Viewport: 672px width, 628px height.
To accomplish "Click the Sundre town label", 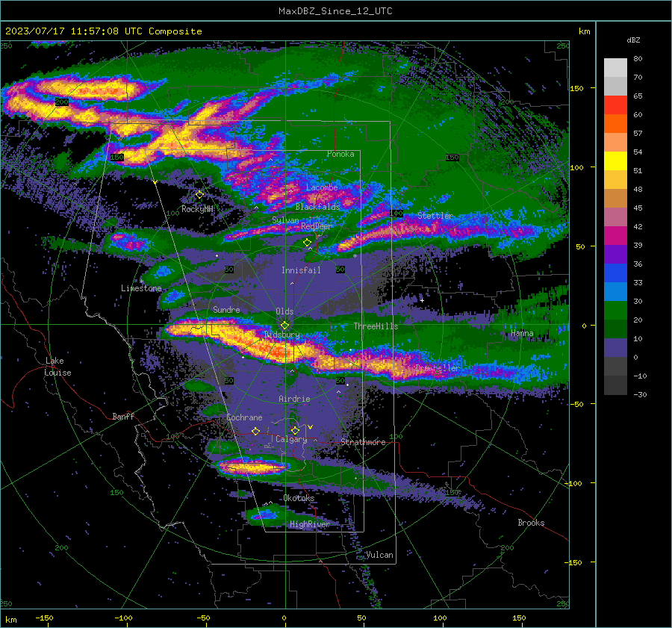I will (x=226, y=309).
